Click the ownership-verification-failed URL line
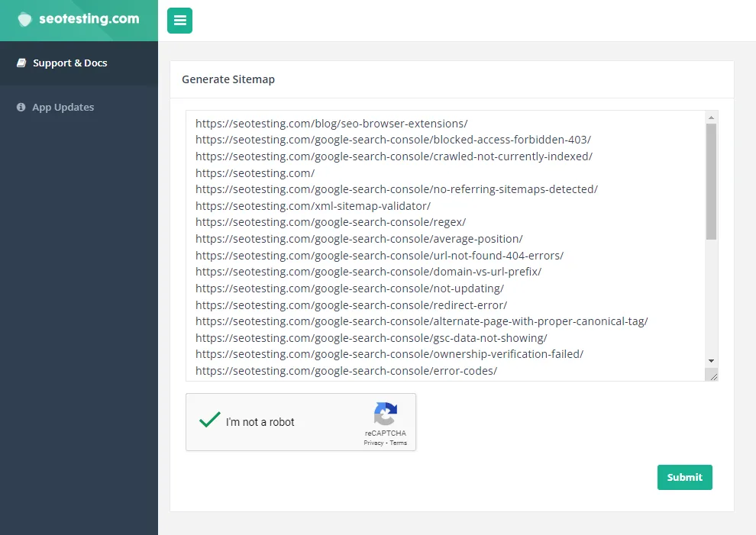Screen dimensions: 756x535 coord(389,354)
